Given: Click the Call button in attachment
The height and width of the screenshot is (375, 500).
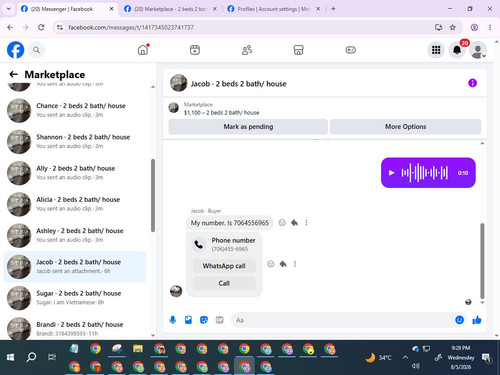Looking at the screenshot, I should pyautogui.click(x=224, y=283).
